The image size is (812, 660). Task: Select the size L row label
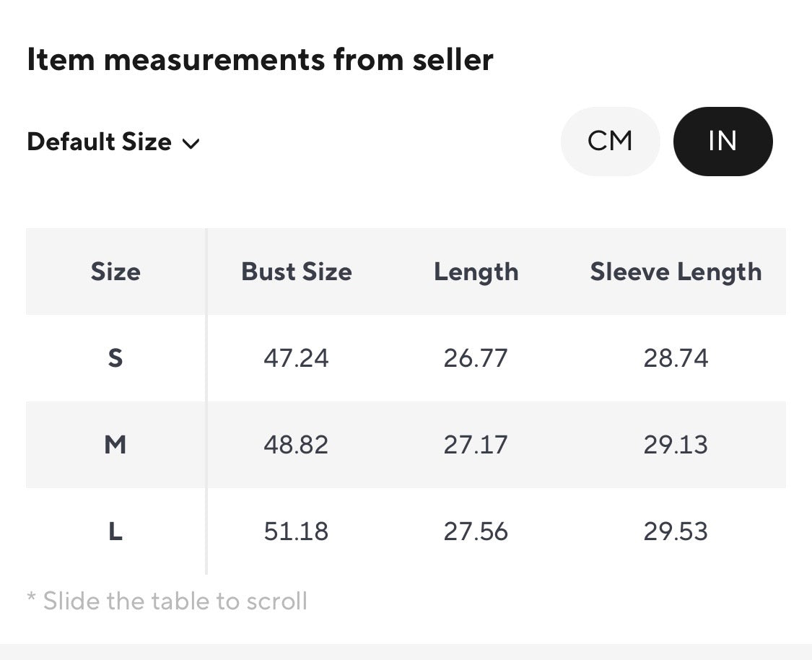point(115,531)
